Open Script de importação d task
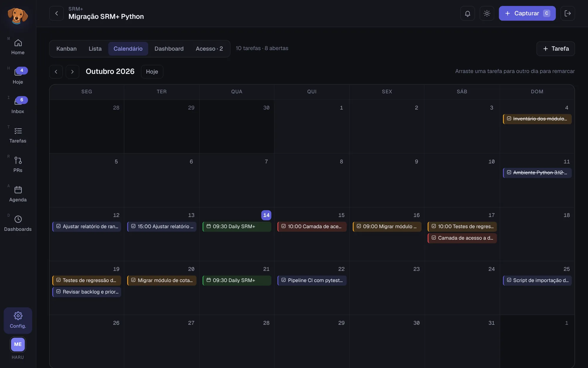 click(x=537, y=281)
